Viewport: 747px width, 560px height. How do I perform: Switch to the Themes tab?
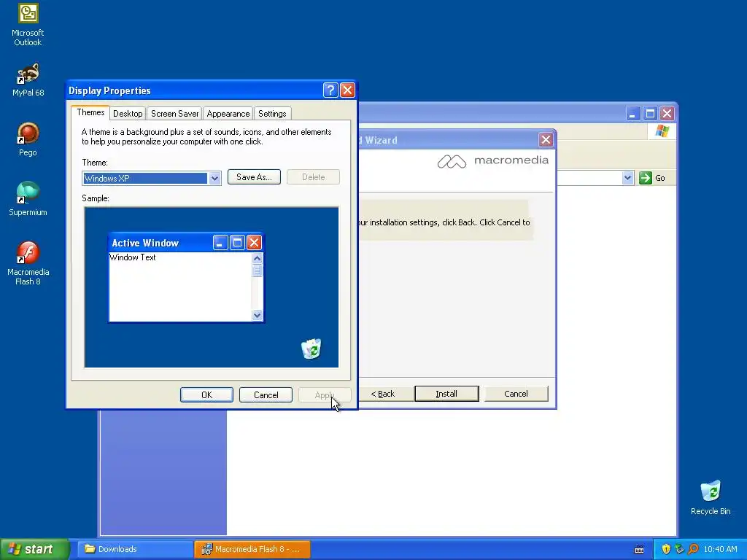(90, 112)
